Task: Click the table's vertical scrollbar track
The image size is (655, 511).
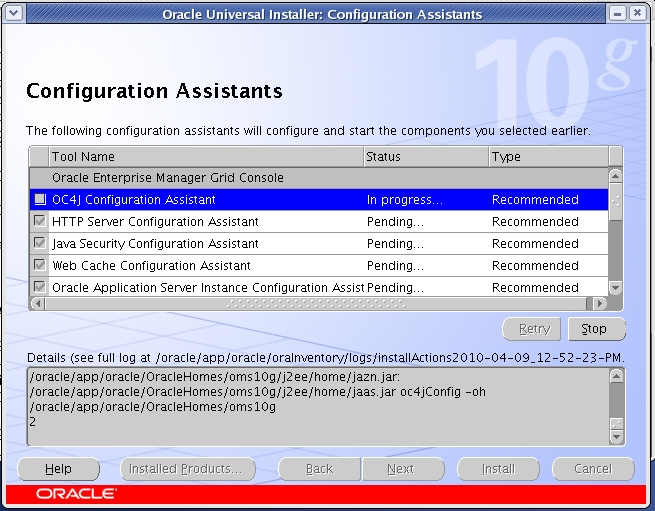Action: [x=615, y=251]
